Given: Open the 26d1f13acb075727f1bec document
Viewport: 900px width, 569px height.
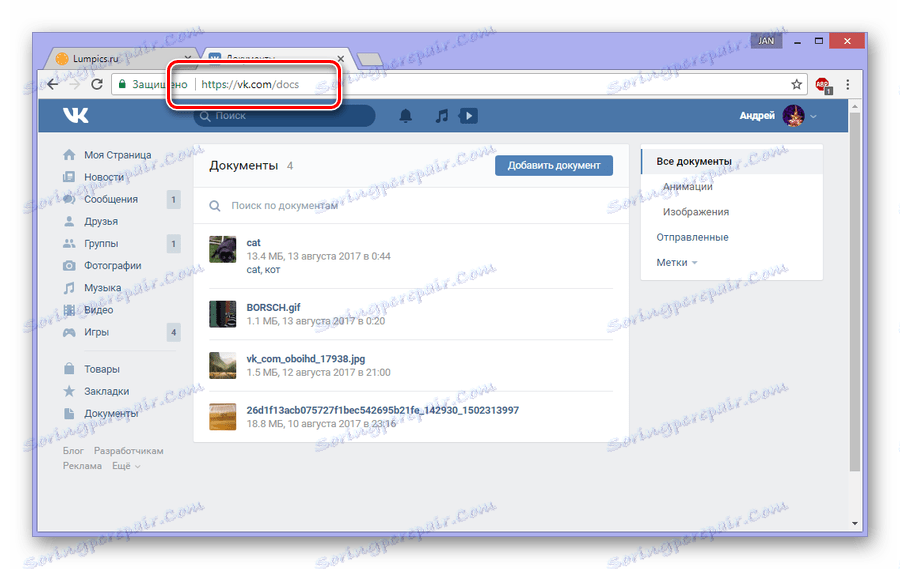Looking at the screenshot, I should pos(382,410).
